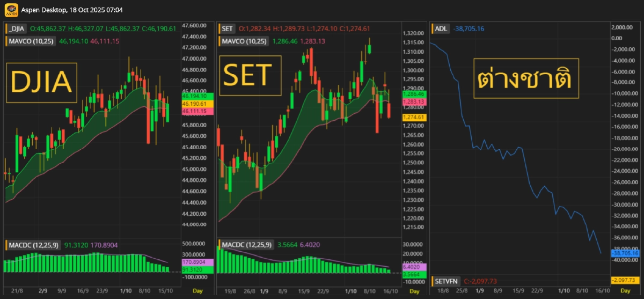644x299 pixels.
Task: Select the _DJIA symbol label
Action: [x=17, y=28]
